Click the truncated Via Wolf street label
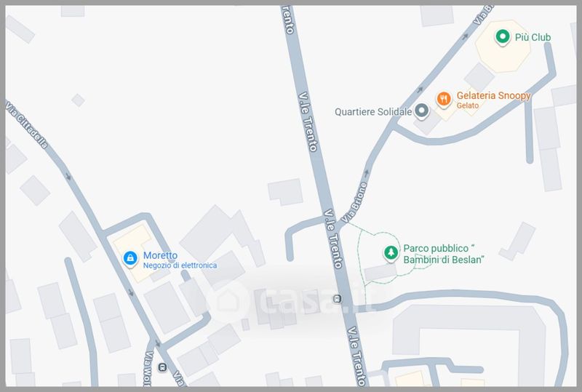The width and height of the screenshot is (582, 392). 149,369
